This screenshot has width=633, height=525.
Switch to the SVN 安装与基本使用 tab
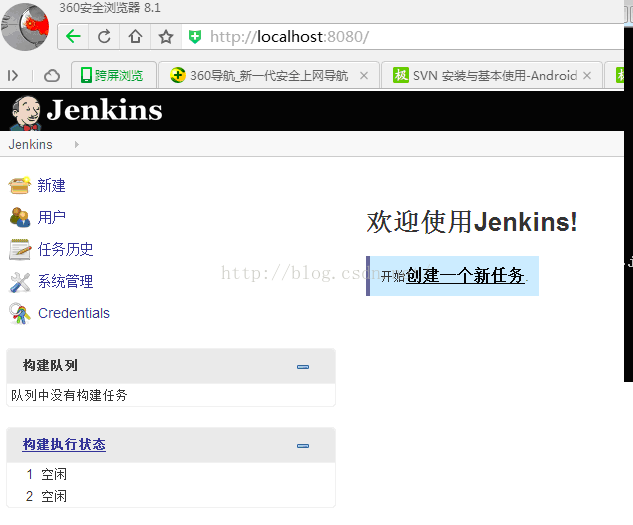[x=492, y=75]
